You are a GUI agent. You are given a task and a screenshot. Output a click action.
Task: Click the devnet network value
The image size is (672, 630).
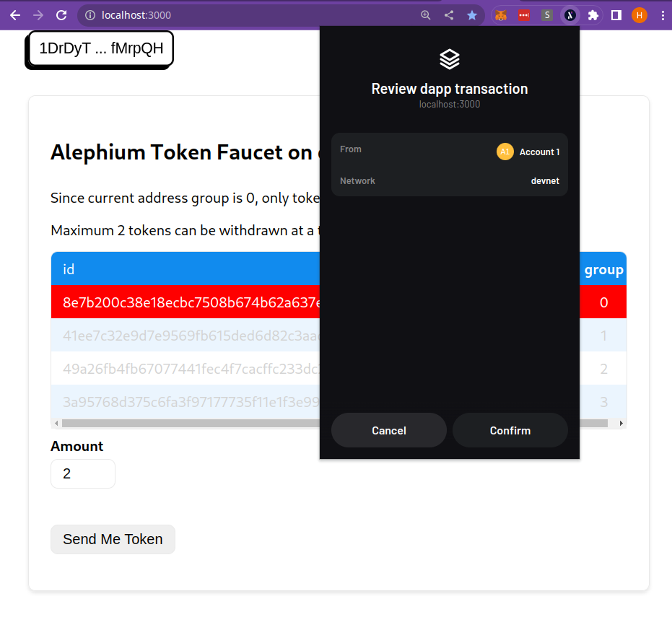545,181
